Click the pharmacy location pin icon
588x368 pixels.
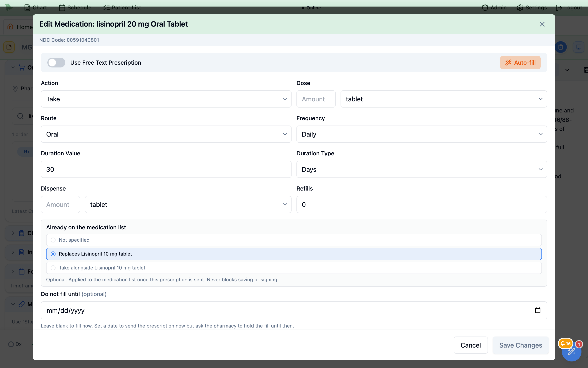click(x=15, y=89)
